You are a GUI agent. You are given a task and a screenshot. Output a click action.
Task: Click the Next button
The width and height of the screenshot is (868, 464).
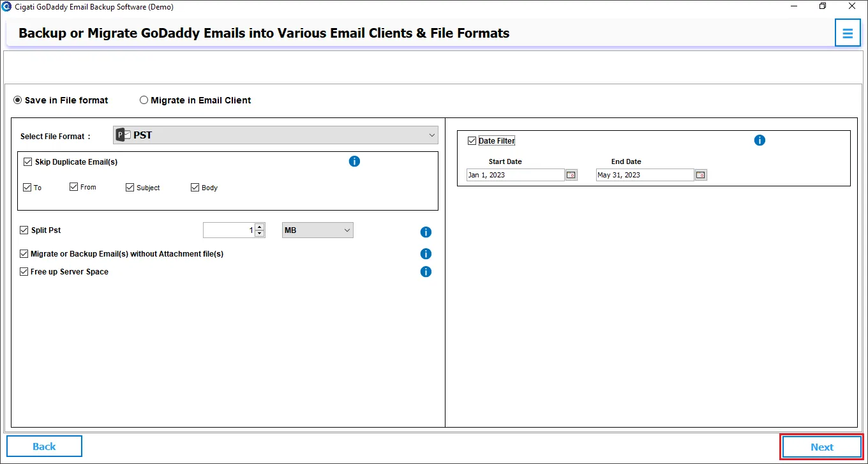pos(822,447)
